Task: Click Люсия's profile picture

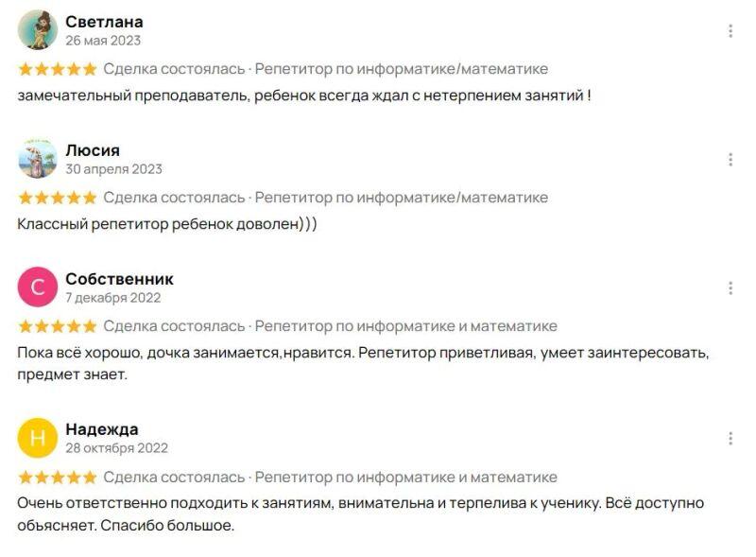Action: (x=38, y=159)
